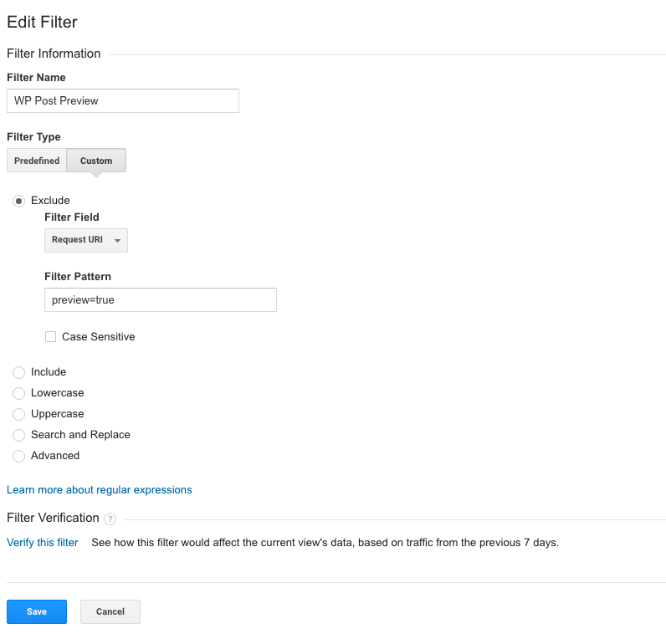This screenshot has width=666, height=644.
Task: Click the Filter Name text field
Action: (123, 101)
